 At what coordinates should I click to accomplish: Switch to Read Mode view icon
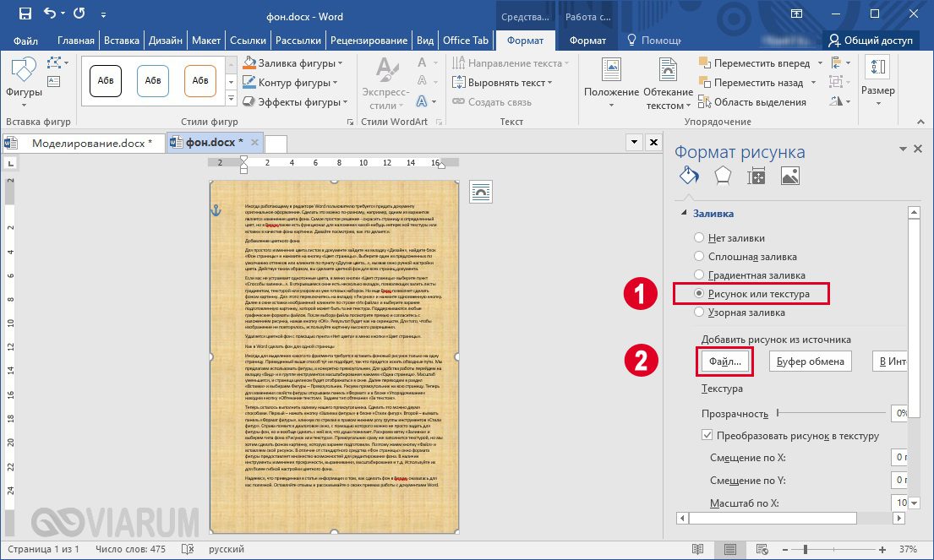point(697,549)
